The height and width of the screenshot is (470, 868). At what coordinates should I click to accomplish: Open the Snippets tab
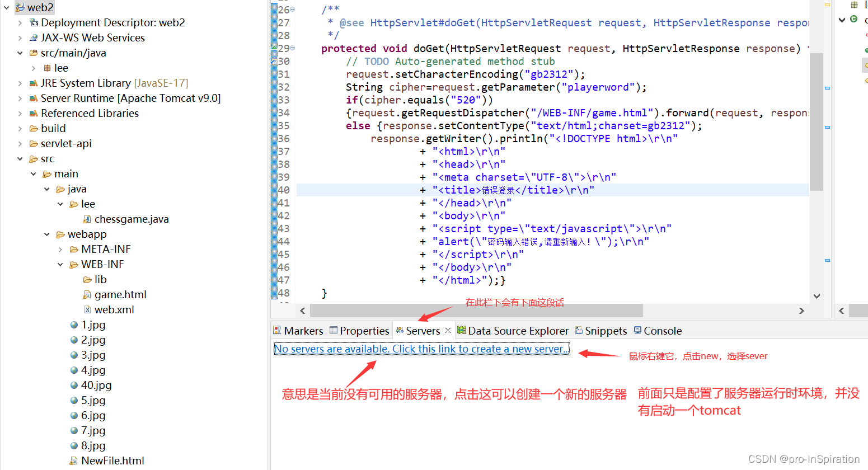pos(601,331)
